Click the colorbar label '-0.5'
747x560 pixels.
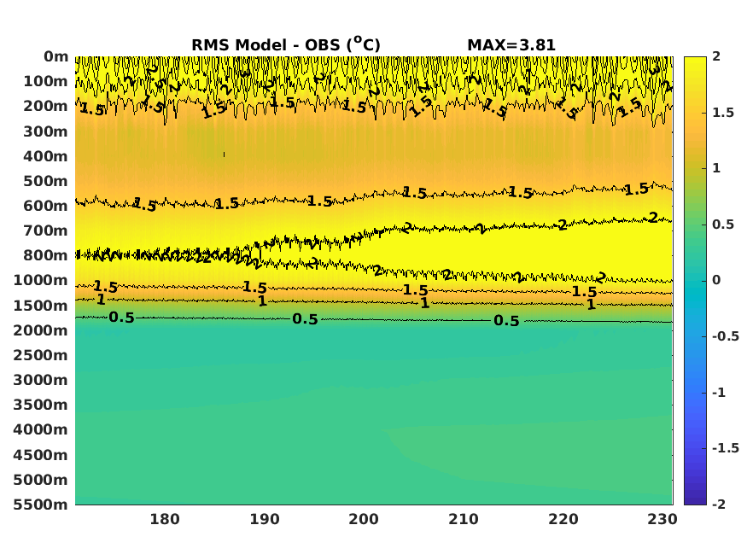[726, 336]
